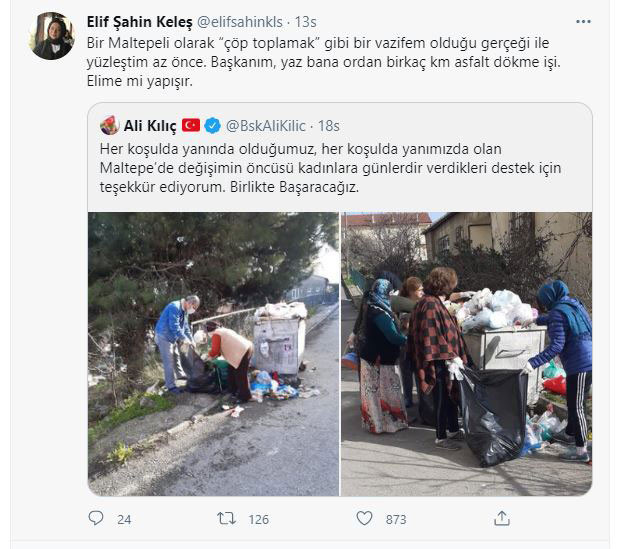
Task: Open Elif Şahin Keleş display name link
Action: point(140,22)
